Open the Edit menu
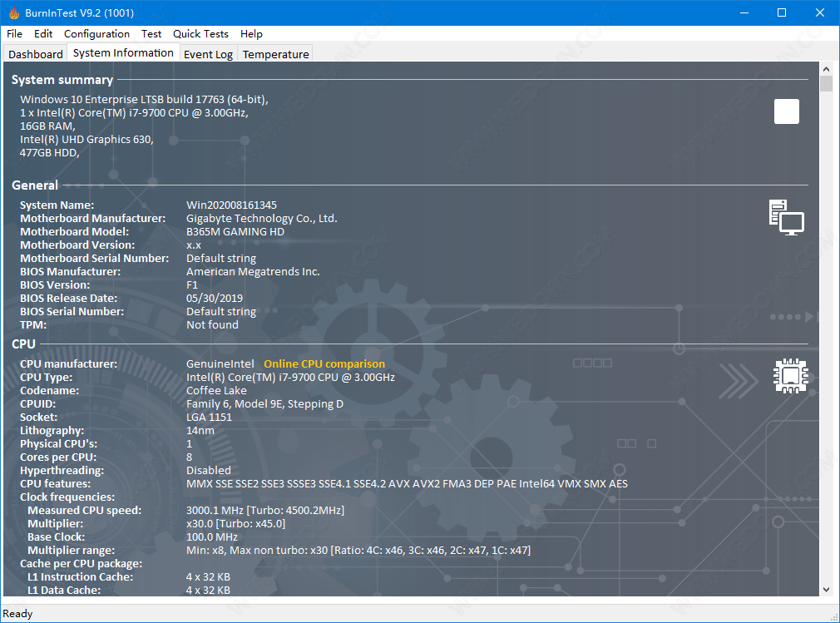Viewport: 840px width, 623px height. pos(43,34)
